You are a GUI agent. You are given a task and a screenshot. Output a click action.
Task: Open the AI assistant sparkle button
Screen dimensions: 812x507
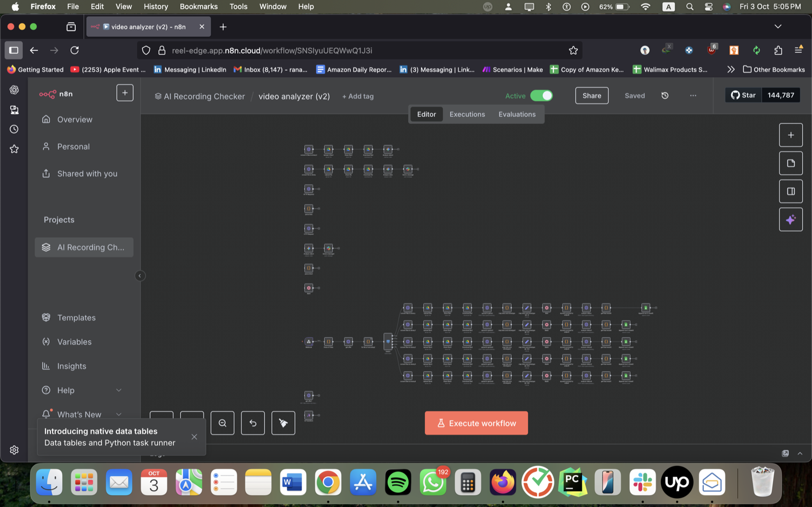(791, 220)
